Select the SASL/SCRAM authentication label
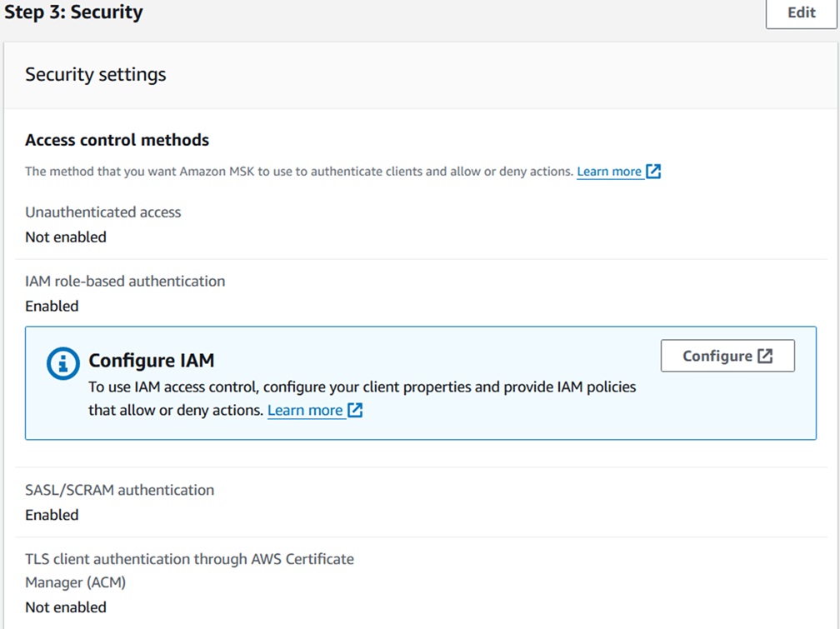The width and height of the screenshot is (840, 629). point(119,491)
